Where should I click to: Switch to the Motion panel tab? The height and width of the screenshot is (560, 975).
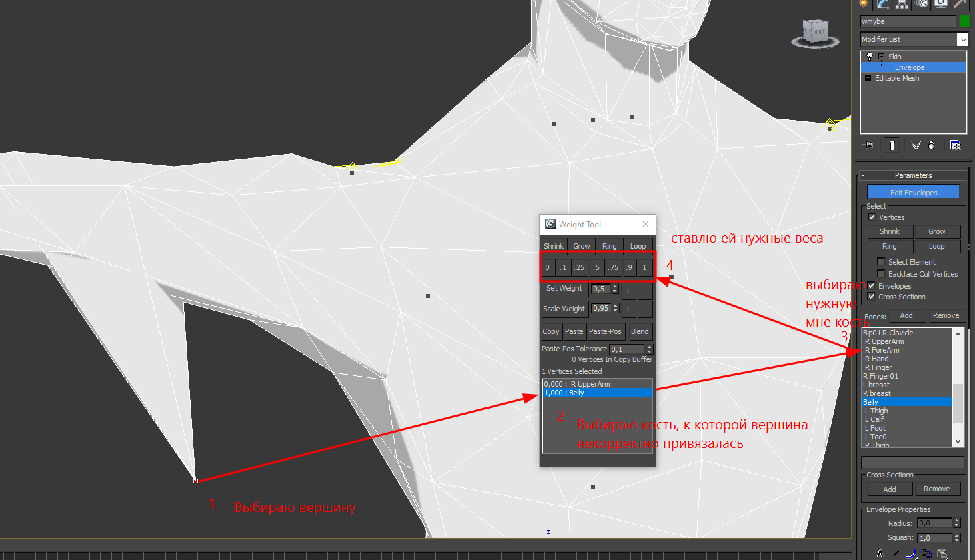[922, 3]
